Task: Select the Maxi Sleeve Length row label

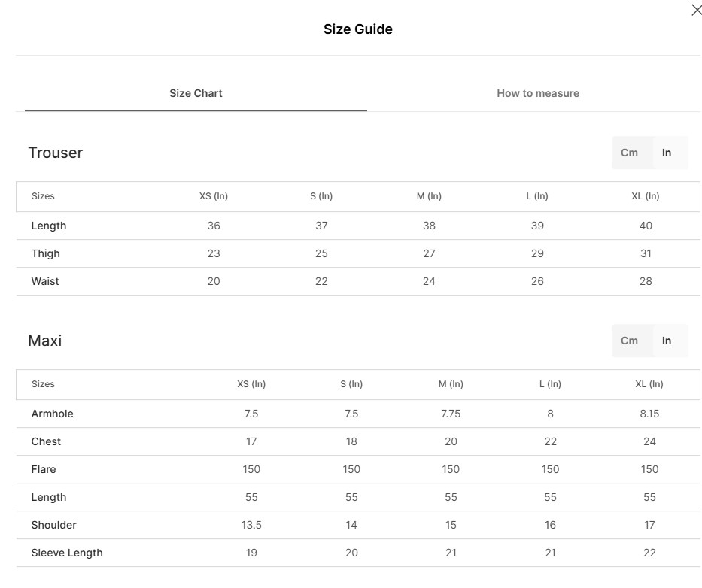Action: coord(67,553)
